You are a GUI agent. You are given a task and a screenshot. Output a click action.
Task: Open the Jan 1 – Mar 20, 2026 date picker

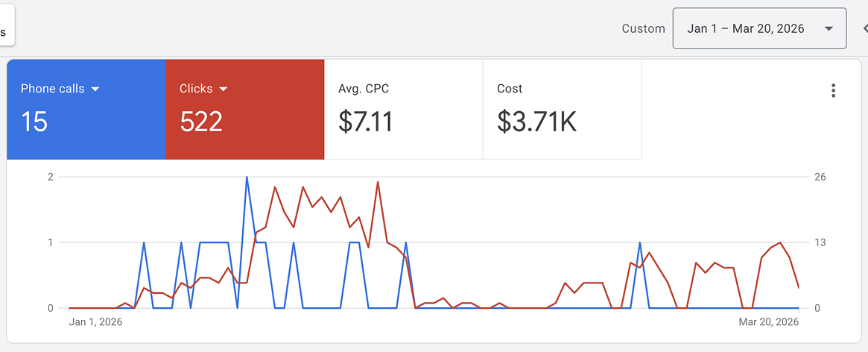tap(745, 29)
